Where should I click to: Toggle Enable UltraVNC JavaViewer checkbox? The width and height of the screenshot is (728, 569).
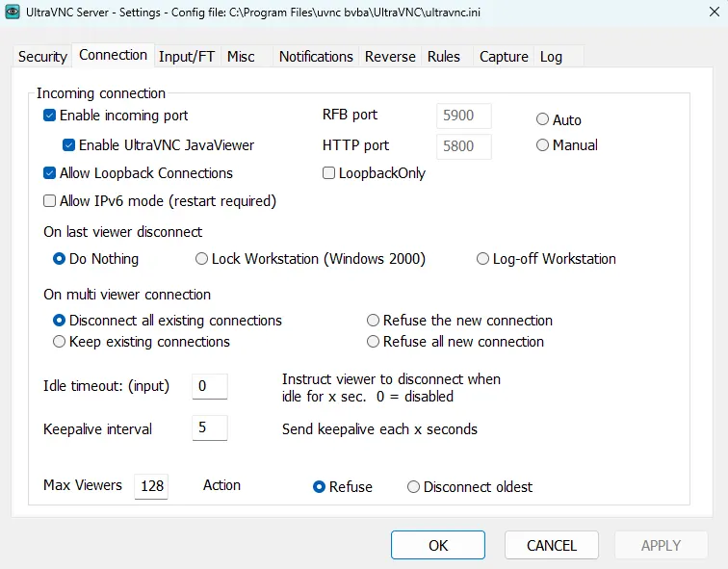(69, 145)
